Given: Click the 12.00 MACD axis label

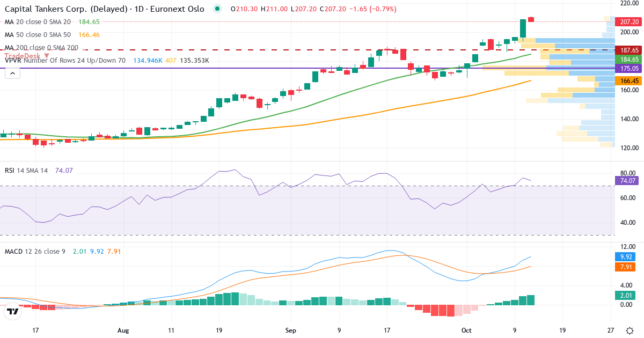Looking at the screenshot, I should pyautogui.click(x=629, y=247).
